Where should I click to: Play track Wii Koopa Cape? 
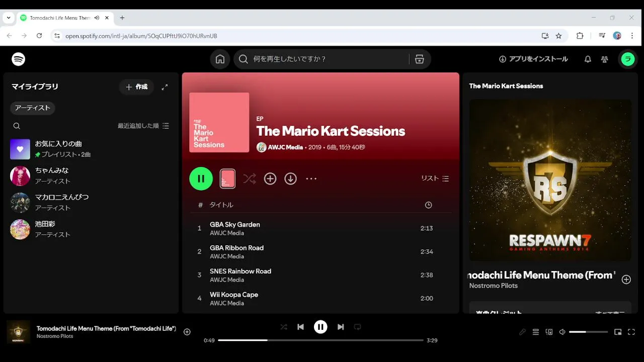pyautogui.click(x=234, y=295)
